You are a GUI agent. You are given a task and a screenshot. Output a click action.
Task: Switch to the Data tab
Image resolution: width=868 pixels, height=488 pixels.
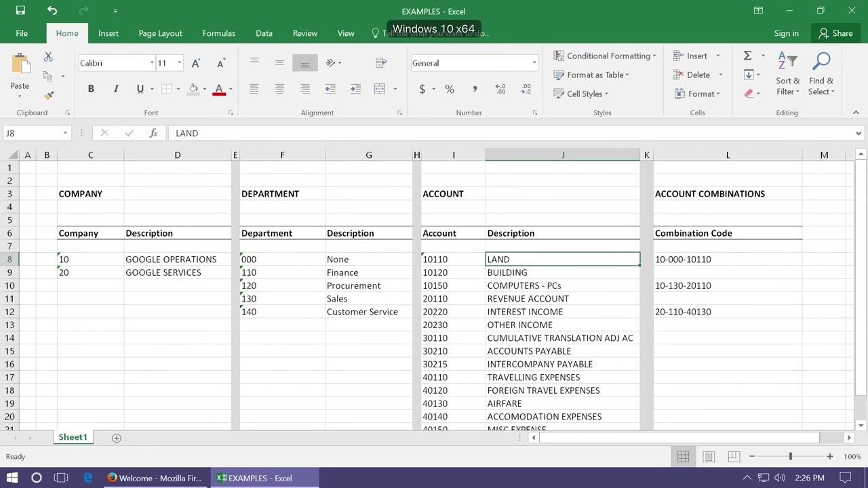tap(264, 33)
